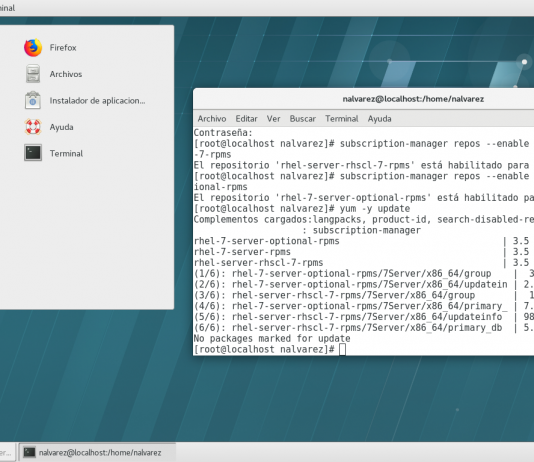
Task: Open the Archivo menu in terminal
Action: click(x=212, y=118)
